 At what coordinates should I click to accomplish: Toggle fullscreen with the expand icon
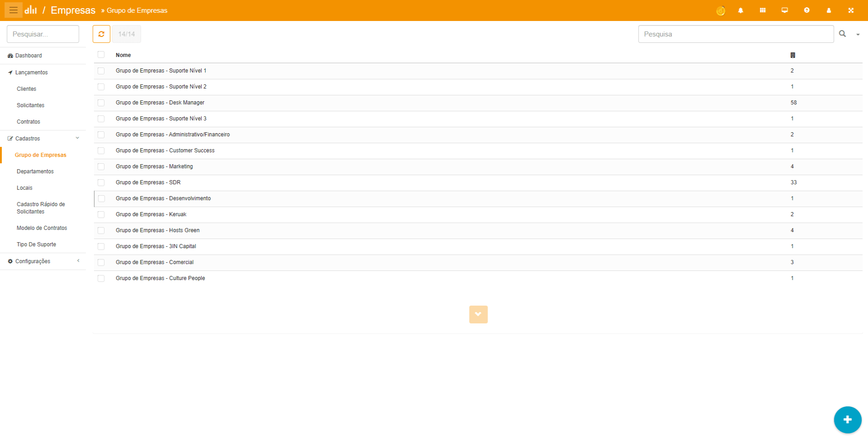851,10
